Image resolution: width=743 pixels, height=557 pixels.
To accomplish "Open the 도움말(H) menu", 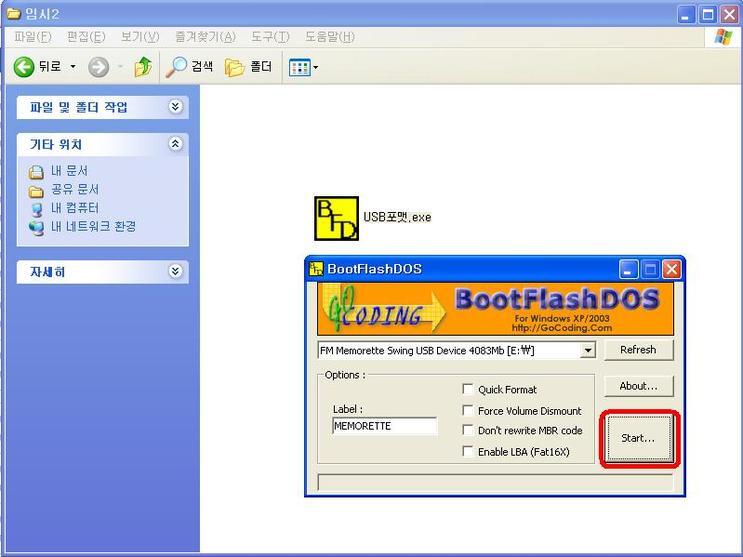I will pyautogui.click(x=329, y=37).
